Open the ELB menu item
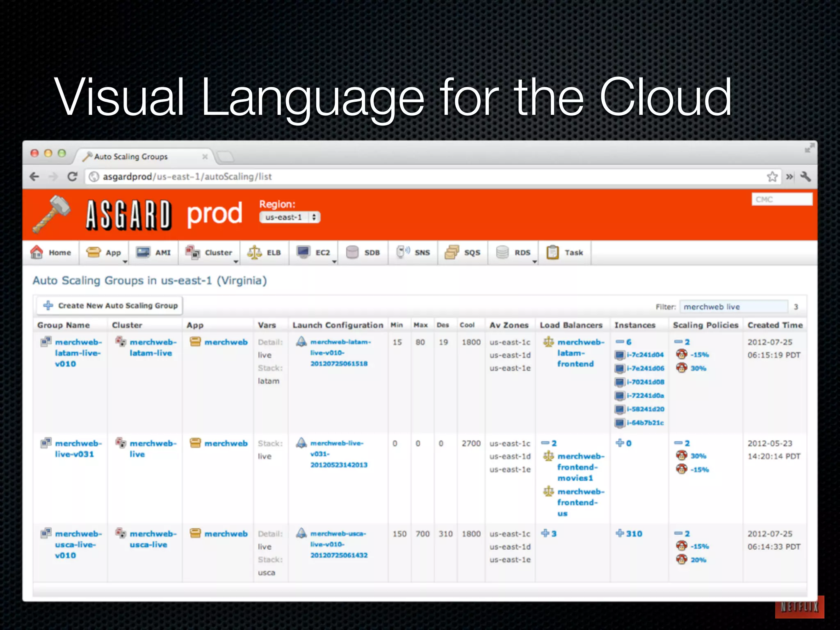This screenshot has width=840, height=630. tap(264, 253)
